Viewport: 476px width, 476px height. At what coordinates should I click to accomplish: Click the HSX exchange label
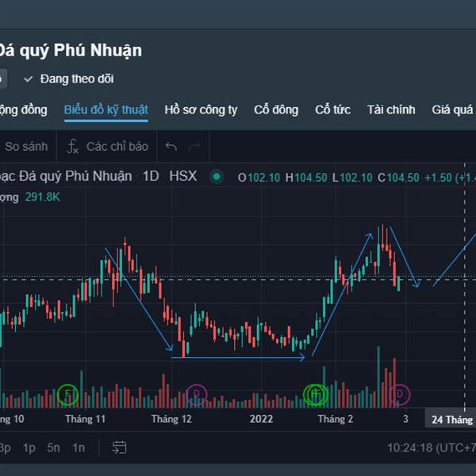(183, 176)
